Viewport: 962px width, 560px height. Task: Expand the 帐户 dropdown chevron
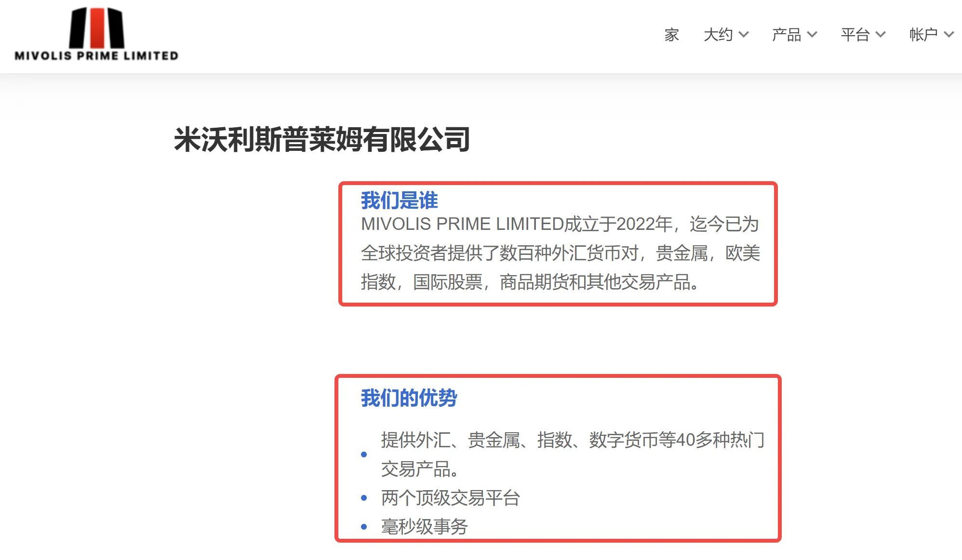[x=949, y=35]
